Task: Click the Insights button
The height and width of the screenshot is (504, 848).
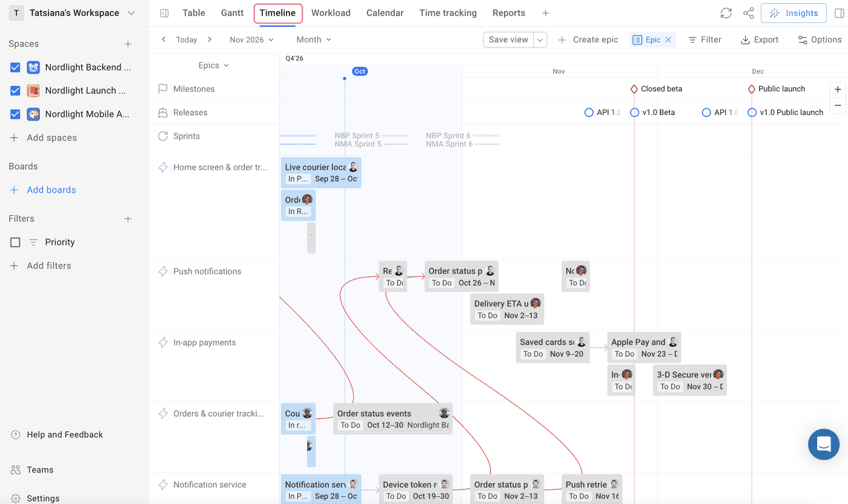Action: pos(794,13)
